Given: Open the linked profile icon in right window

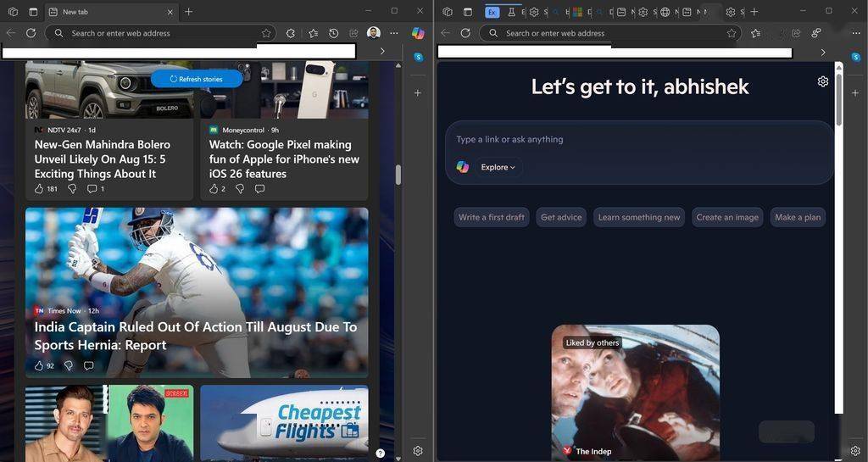Looking at the screenshot, I should tap(816, 33).
